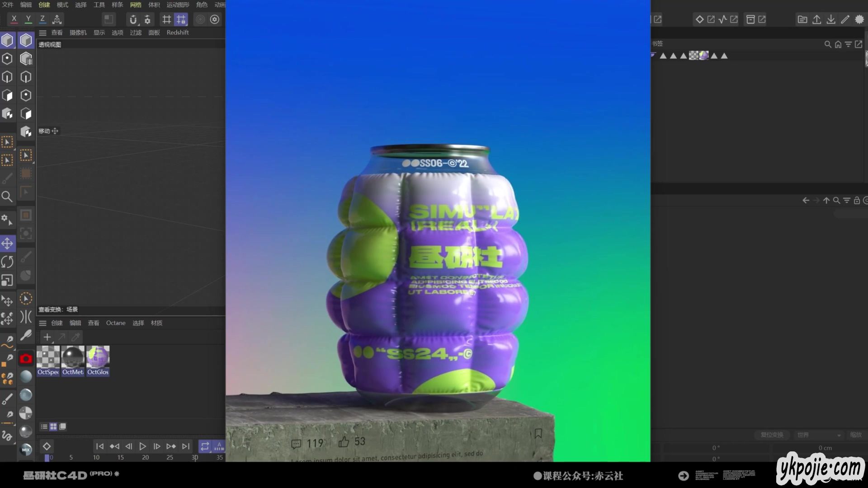Toggle timeline loop playback mode
The width and height of the screenshot is (868, 488).
205,446
